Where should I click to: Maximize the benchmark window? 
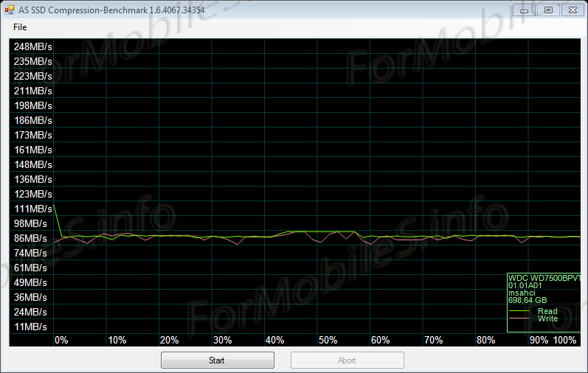tap(547, 10)
